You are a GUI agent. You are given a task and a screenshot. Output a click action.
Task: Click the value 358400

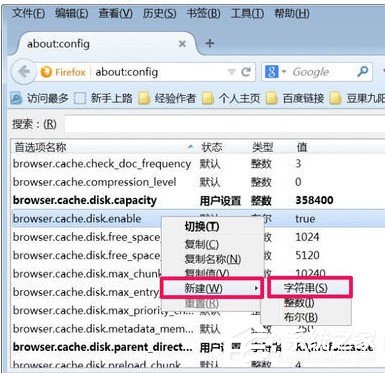pyautogui.click(x=314, y=200)
